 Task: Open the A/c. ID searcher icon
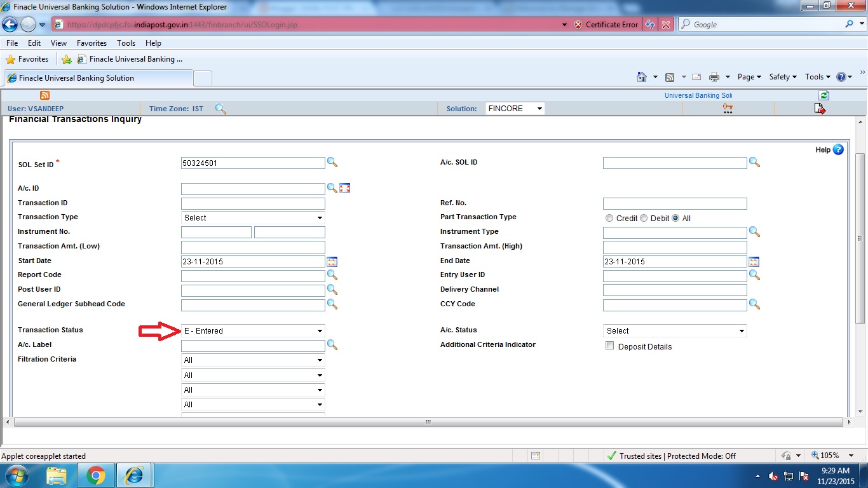pyautogui.click(x=332, y=188)
